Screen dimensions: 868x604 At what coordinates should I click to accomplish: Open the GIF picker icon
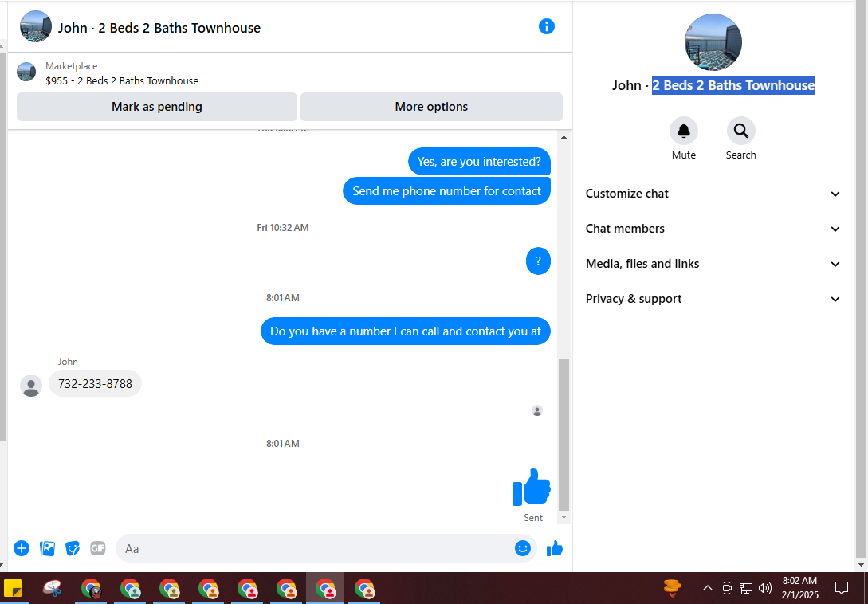pos(98,549)
